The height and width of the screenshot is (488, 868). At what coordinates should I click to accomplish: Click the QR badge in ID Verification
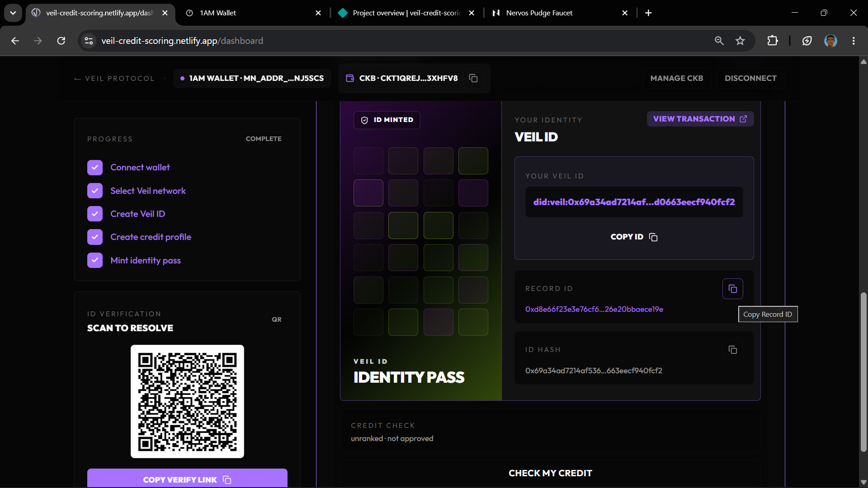[276, 319]
